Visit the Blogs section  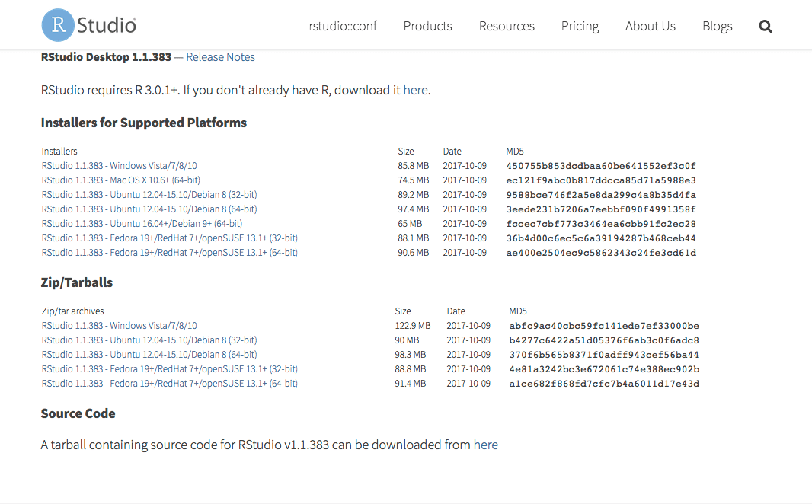[717, 26]
